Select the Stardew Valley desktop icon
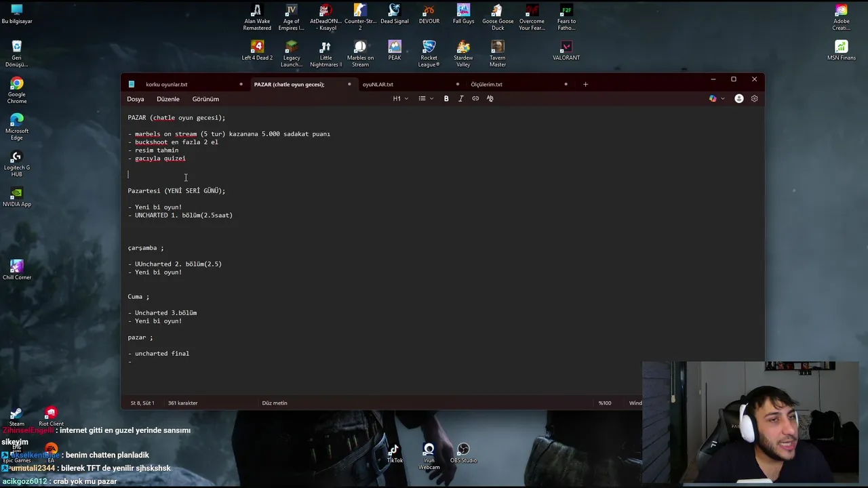Viewport: 868px width, 488px height. (464, 54)
